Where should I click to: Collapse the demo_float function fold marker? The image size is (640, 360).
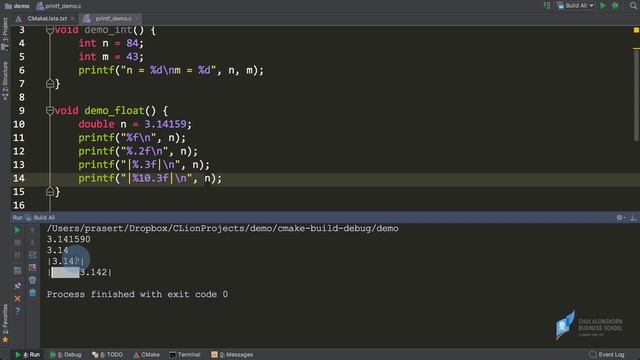50,111
